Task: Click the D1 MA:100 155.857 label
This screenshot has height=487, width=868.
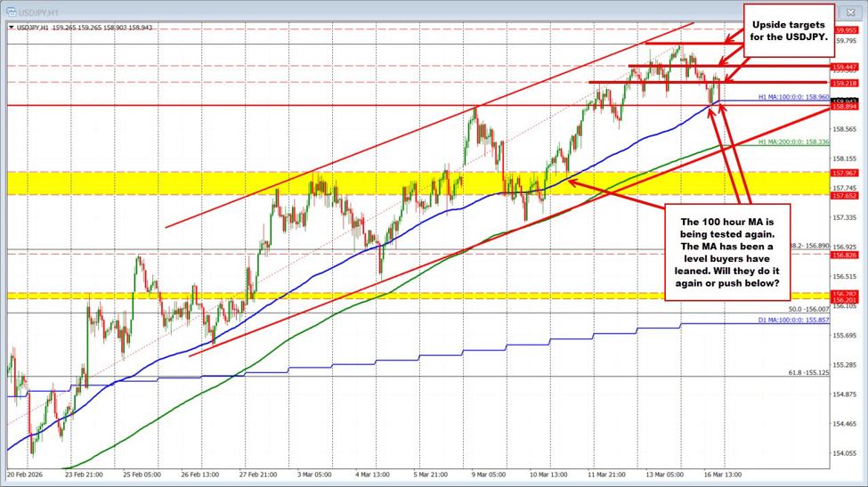Action: 795,318
